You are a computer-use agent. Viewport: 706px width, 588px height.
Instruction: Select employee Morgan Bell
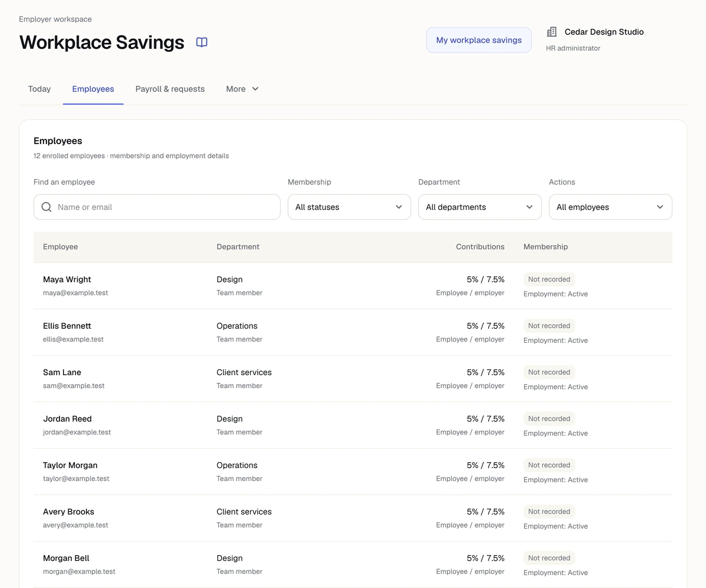[x=66, y=558]
